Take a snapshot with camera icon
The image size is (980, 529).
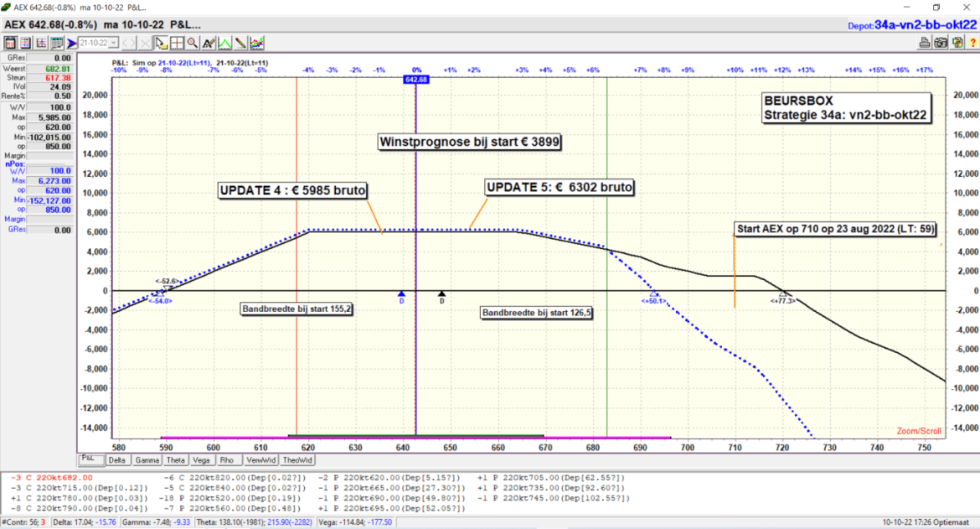(x=941, y=43)
